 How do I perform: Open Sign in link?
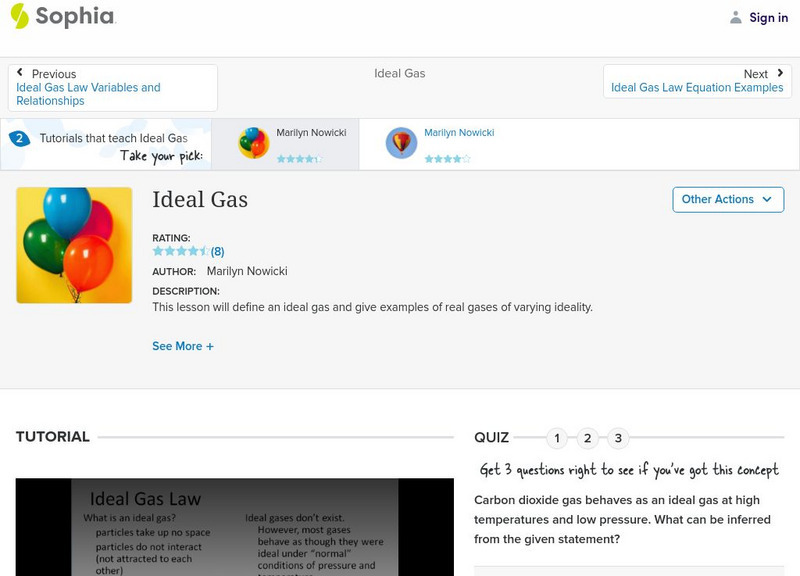click(x=768, y=17)
